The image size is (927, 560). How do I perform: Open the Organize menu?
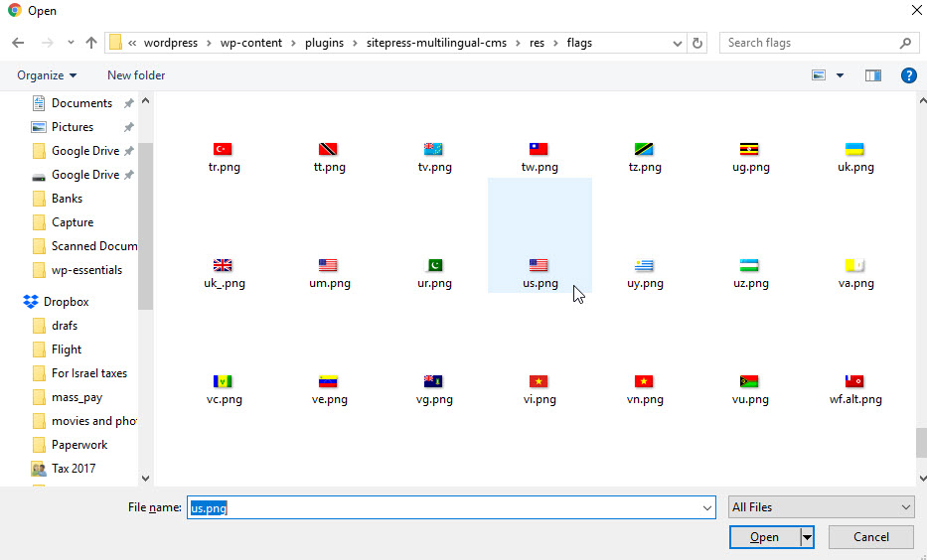pyautogui.click(x=47, y=75)
